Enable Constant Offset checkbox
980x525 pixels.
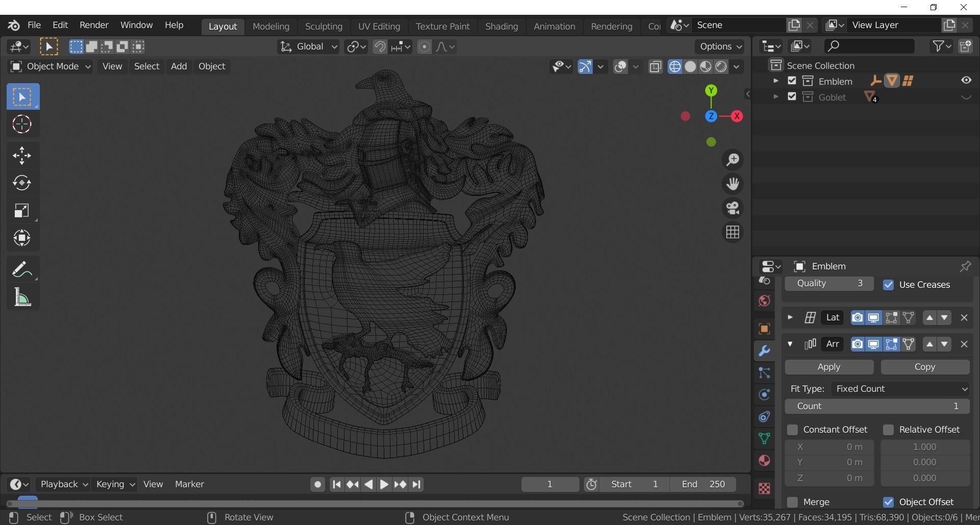click(x=792, y=430)
